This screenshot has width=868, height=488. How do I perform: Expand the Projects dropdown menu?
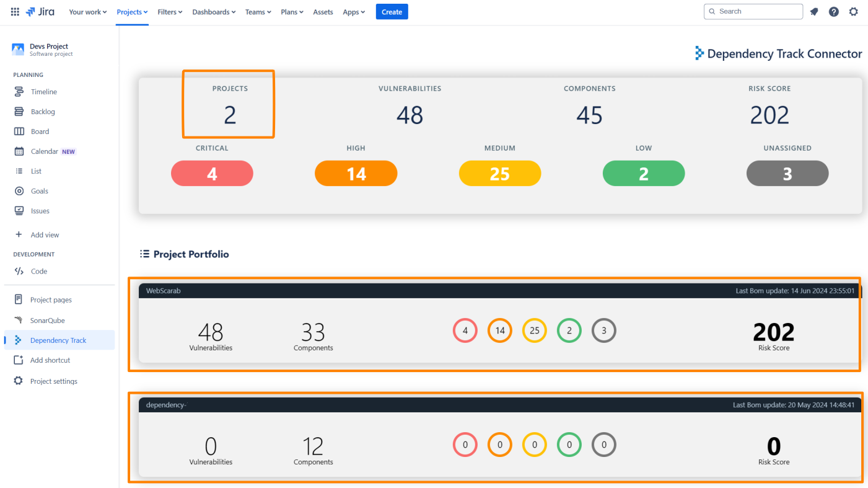[133, 12]
